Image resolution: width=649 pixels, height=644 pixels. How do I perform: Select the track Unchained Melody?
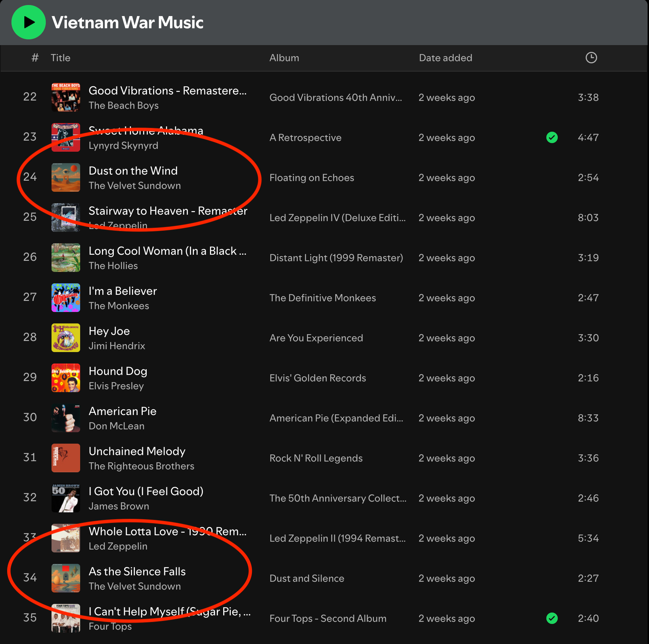click(x=137, y=452)
